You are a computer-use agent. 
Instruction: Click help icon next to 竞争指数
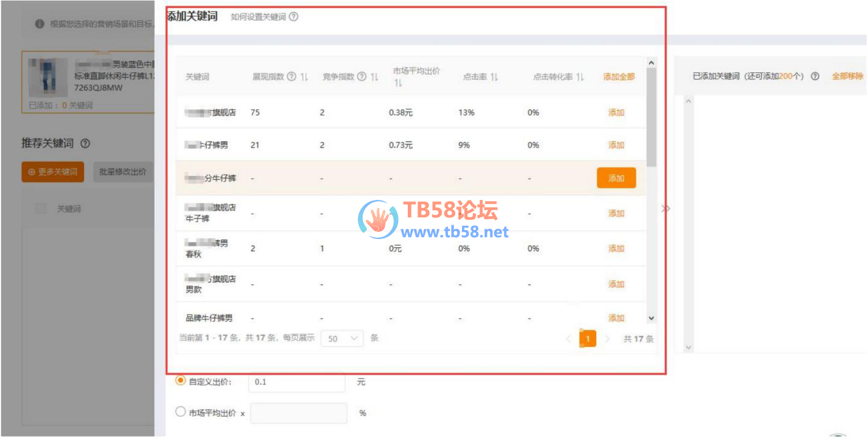361,76
